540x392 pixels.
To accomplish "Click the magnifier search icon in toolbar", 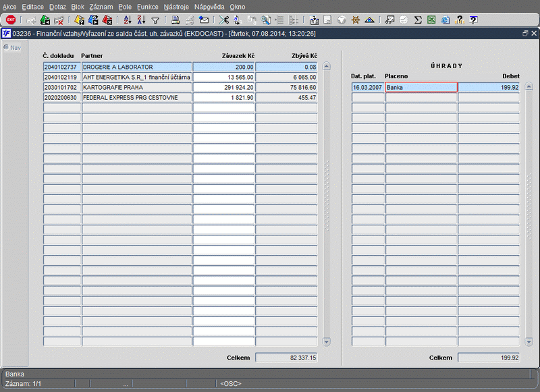I will click(x=265, y=20).
